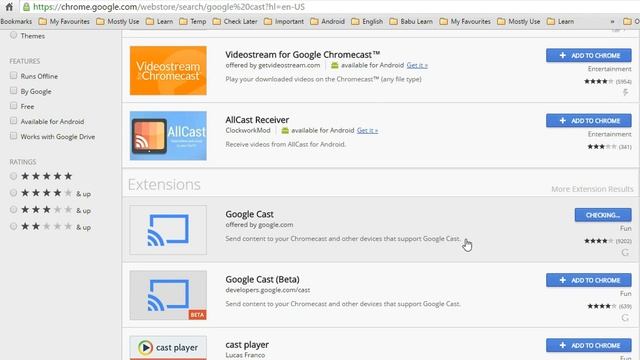The width and height of the screenshot is (640, 360).
Task: Add AllCast Receiver to Chrome
Action: 589,121
